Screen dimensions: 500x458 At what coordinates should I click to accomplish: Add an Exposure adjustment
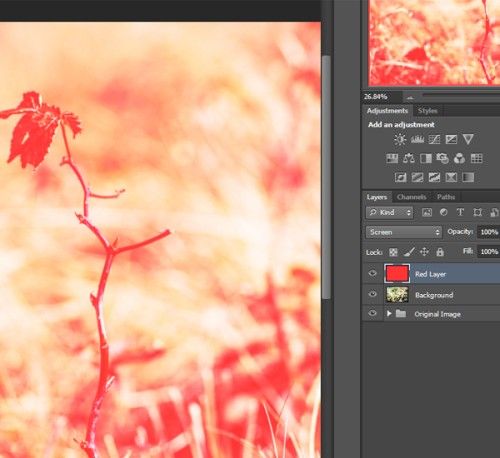click(451, 139)
